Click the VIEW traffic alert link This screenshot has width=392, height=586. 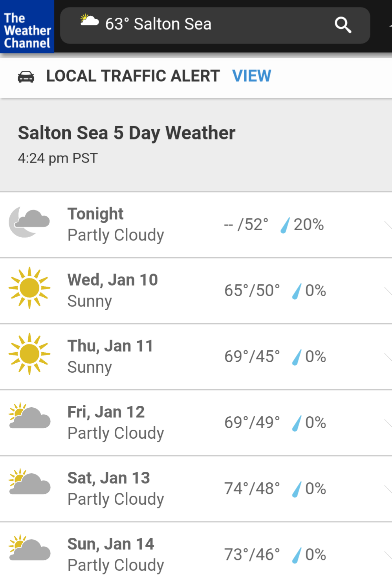(252, 76)
